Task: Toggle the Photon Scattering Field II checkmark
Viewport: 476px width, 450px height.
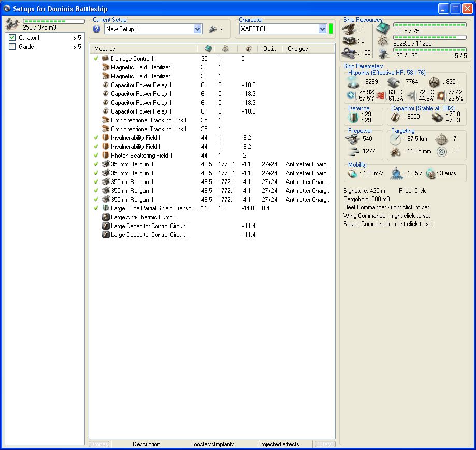Action: pos(96,155)
